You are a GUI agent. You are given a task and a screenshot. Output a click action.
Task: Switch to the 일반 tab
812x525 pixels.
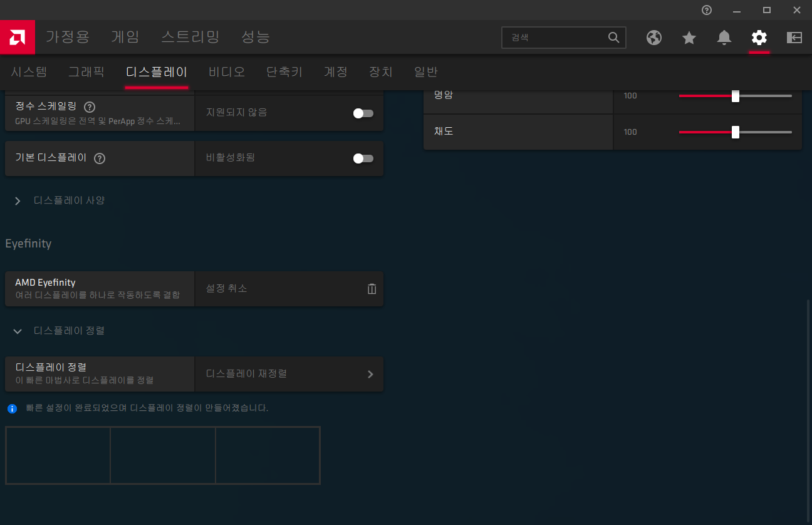426,71
